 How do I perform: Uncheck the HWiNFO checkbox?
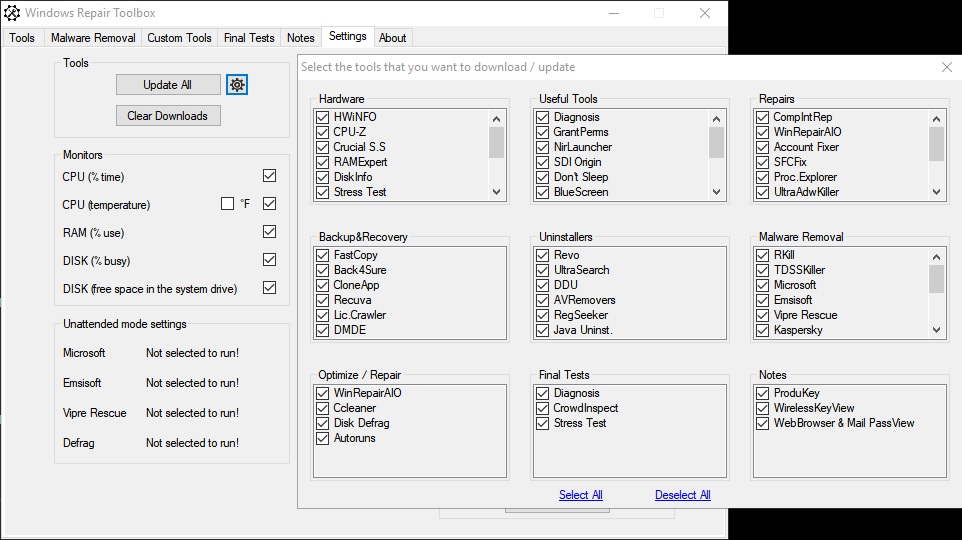[x=323, y=117]
